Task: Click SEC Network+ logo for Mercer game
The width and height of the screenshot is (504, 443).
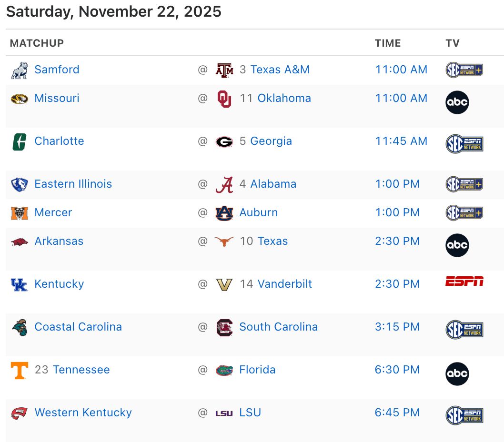Action: (x=464, y=213)
